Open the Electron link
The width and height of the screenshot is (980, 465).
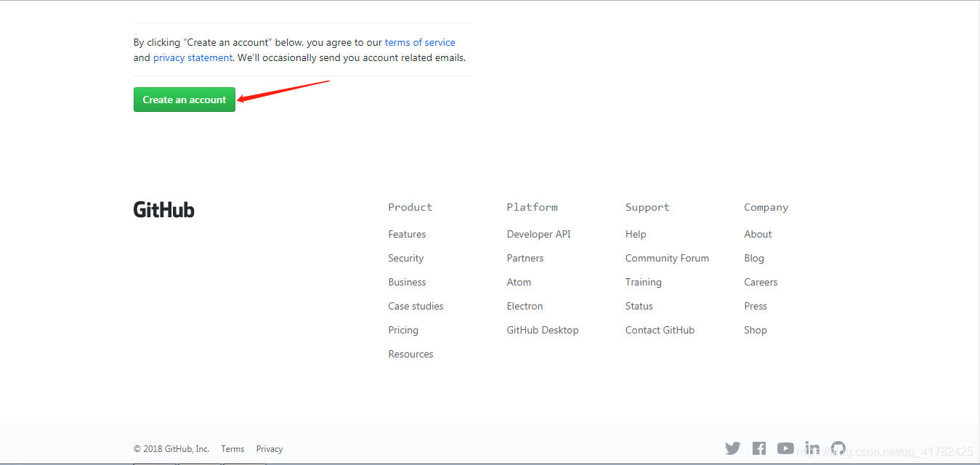pos(525,306)
